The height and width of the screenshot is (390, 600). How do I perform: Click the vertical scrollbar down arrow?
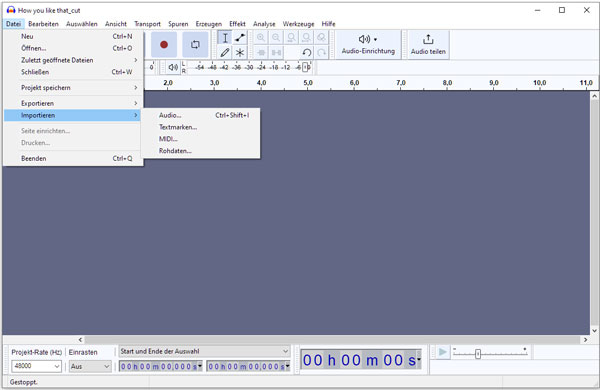coord(594,331)
